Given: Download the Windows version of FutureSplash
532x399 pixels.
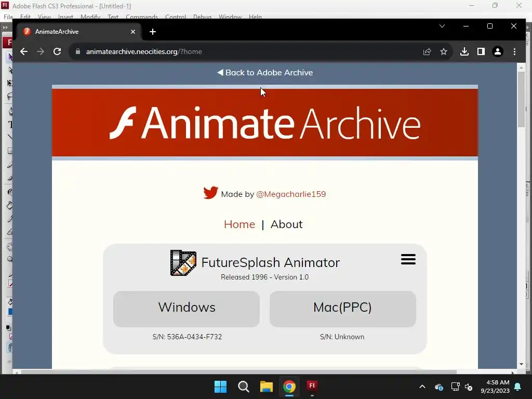Looking at the screenshot, I should [187, 309].
